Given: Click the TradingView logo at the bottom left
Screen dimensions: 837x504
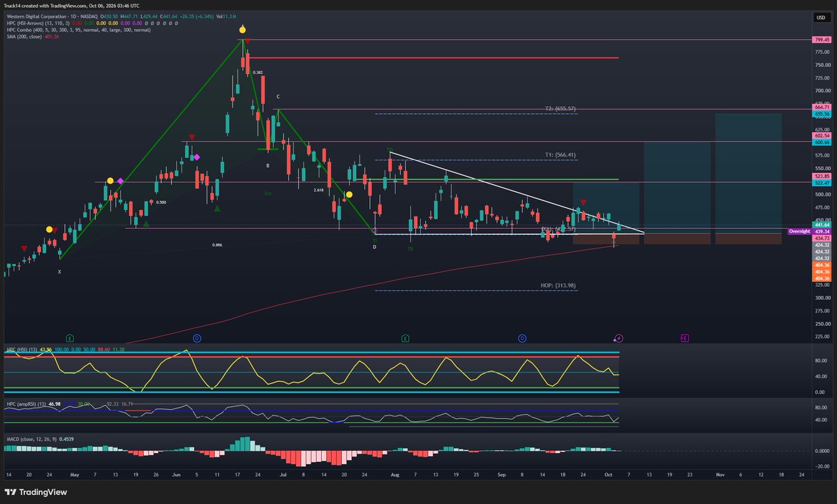Looking at the screenshot, I should click(x=36, y=492).
